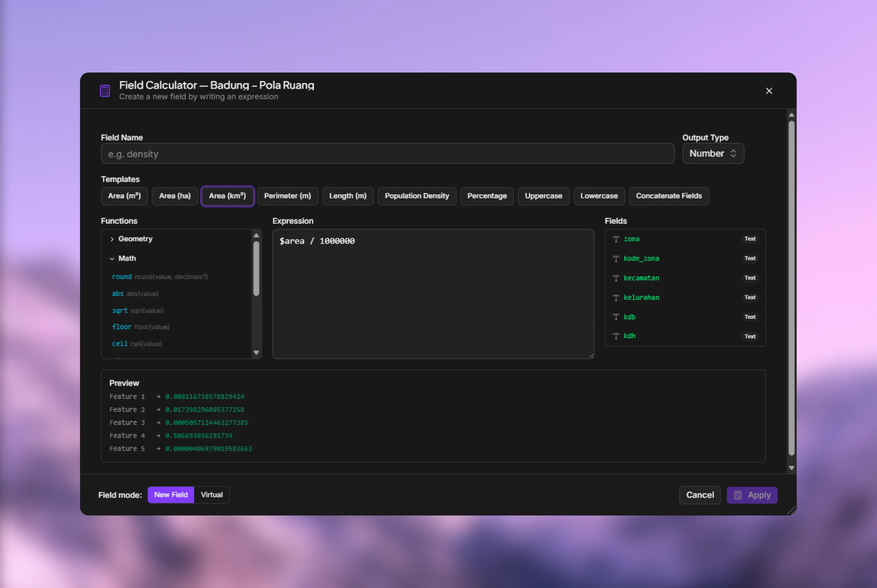Image resolution: width=877 pixels, height=588 pixels.
Task: Click the text type icon beside kdh
Action: pos(616,336)
